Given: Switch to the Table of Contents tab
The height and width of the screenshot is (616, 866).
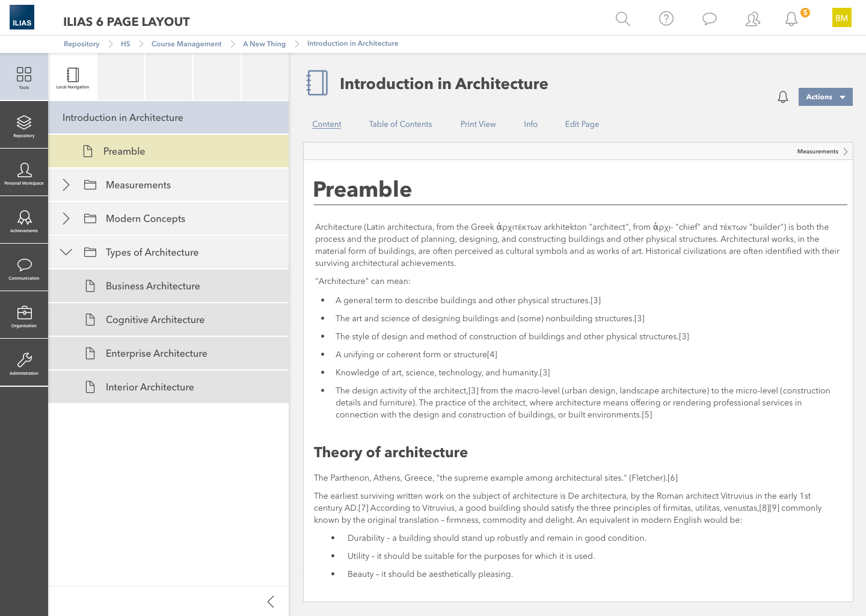Looking at the screenshot, I should pos(400,124).
